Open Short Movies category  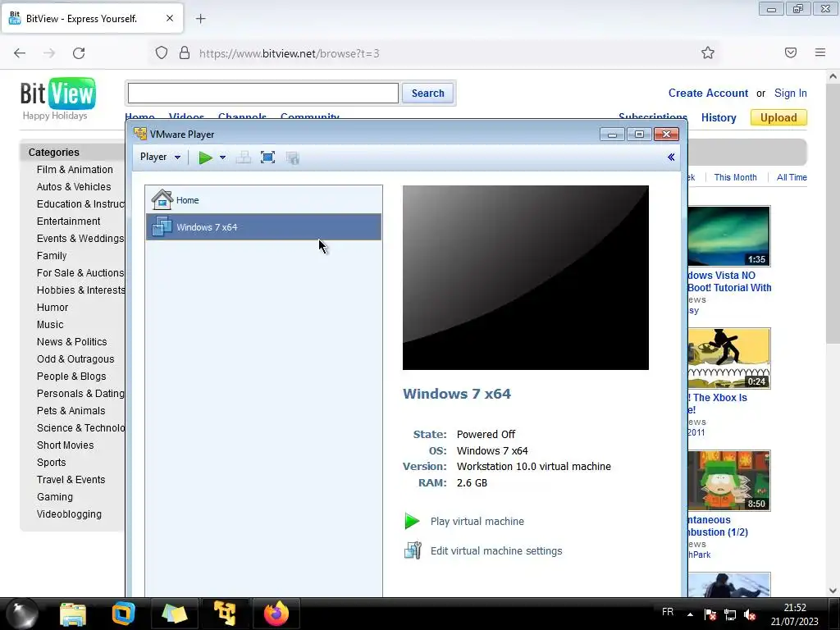(x=65, y=445)
